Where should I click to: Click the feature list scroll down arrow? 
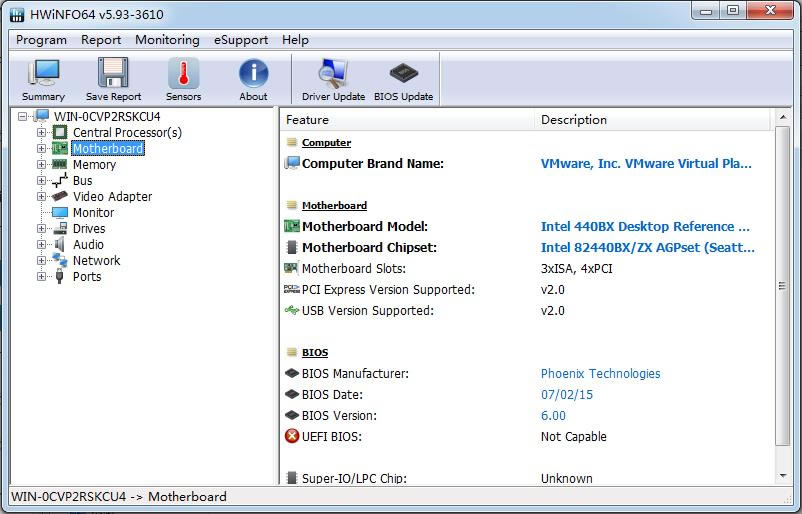tap(783, 476)
